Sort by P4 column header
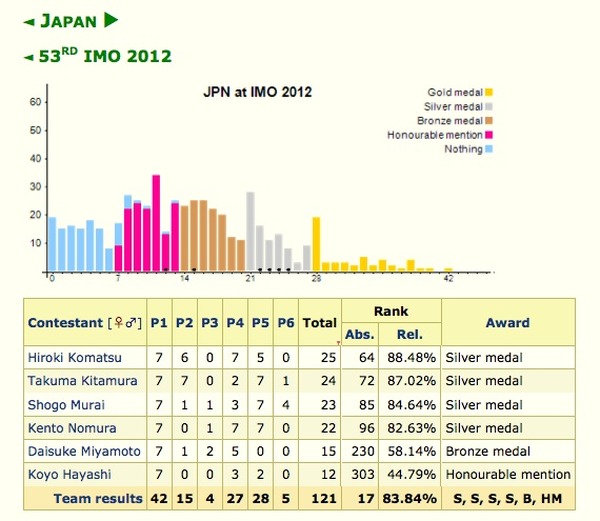This screenshot has height=521, width=600. (x=235, y=322)
